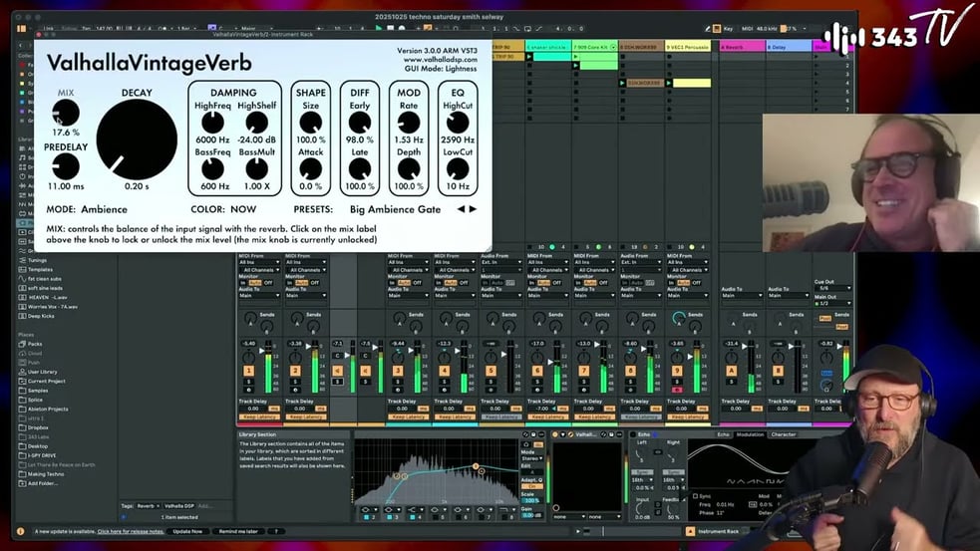Image resolution: width=980 pixels, height=551 pixels.
Task: Click the Key mapping button top right
Action: (728, 29)
